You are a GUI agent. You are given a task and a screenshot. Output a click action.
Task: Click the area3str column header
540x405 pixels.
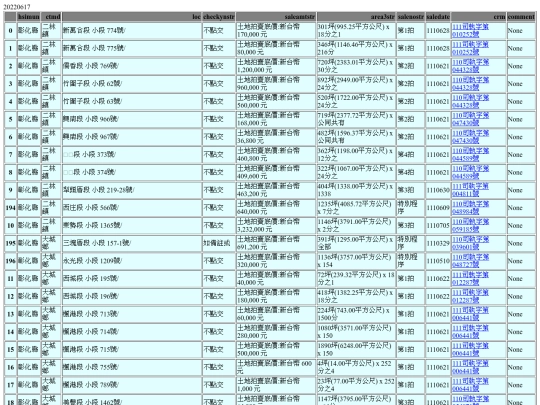[x=356, y=17]
